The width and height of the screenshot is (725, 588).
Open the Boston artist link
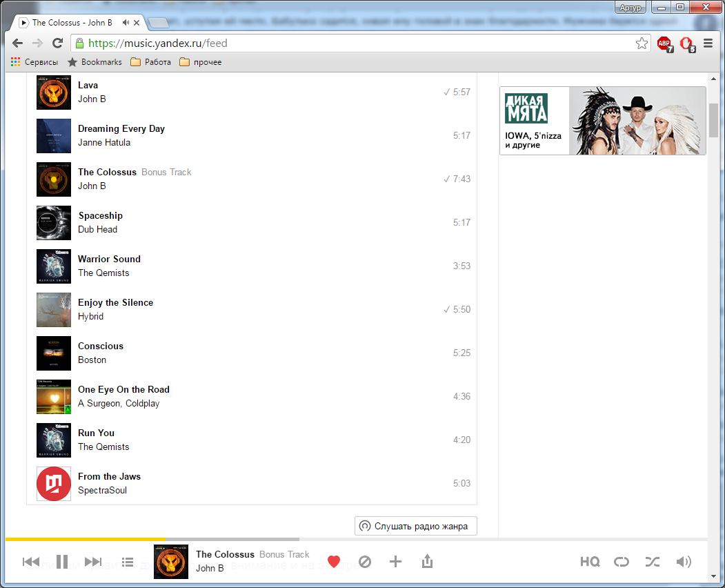92,360
